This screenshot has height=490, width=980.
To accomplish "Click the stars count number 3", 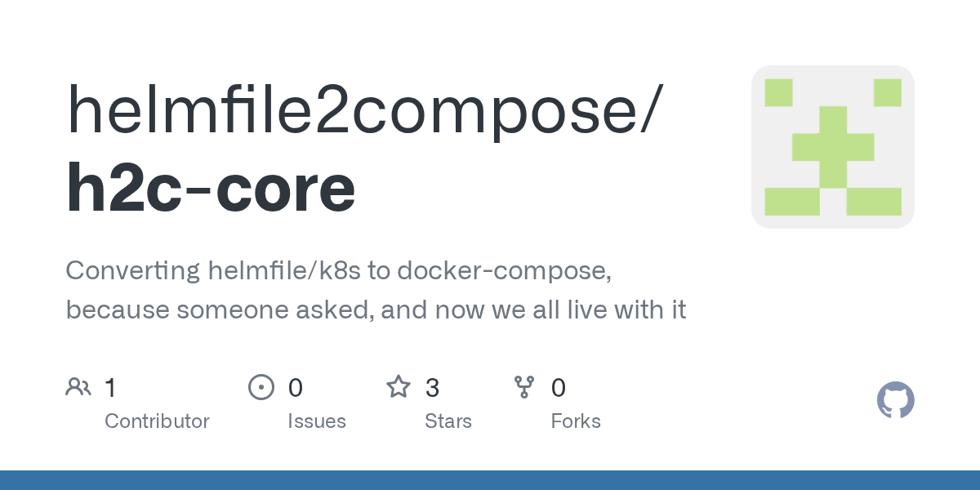I will pyautogui.click(x=432, y=387).
